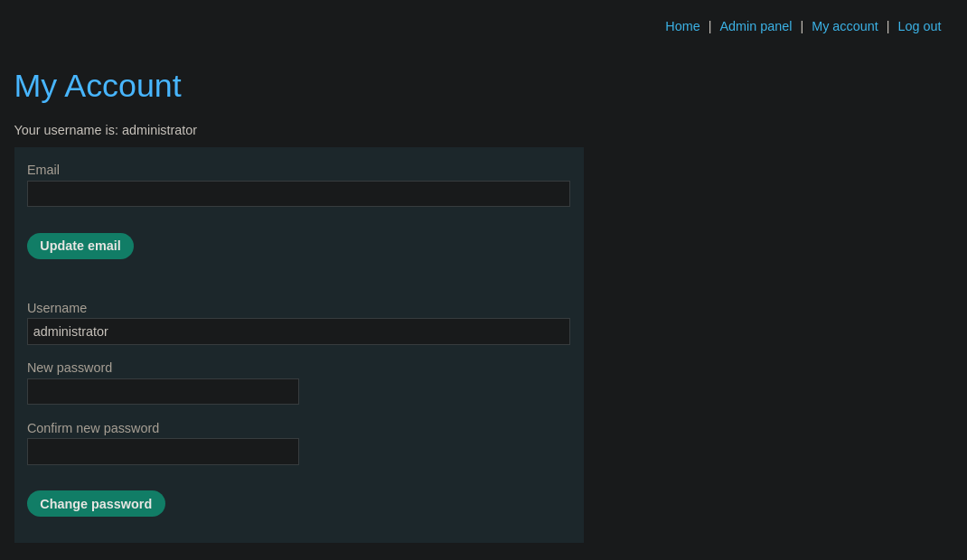Click the Confirm new password label
This screenshot has width=967, height=560.
93,428
